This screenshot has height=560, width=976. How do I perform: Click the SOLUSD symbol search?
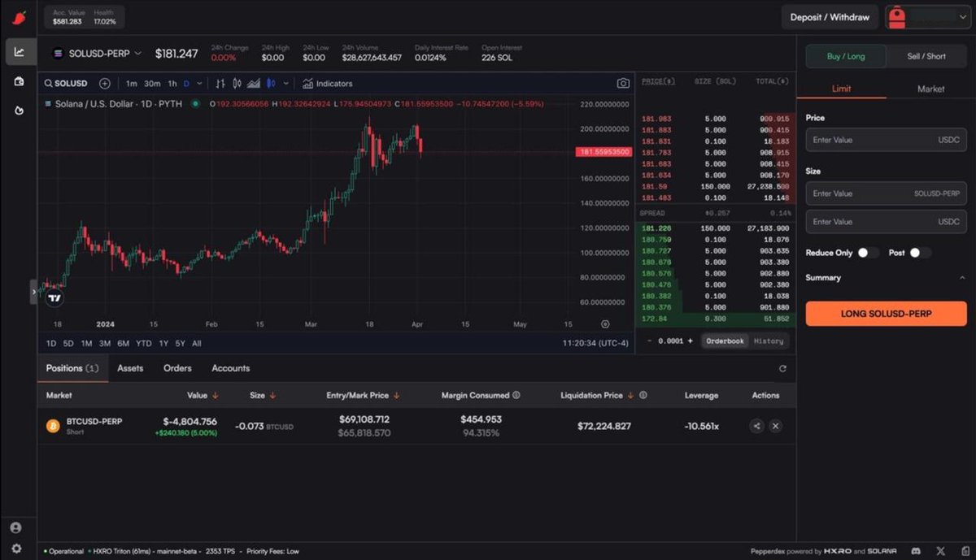66,83
